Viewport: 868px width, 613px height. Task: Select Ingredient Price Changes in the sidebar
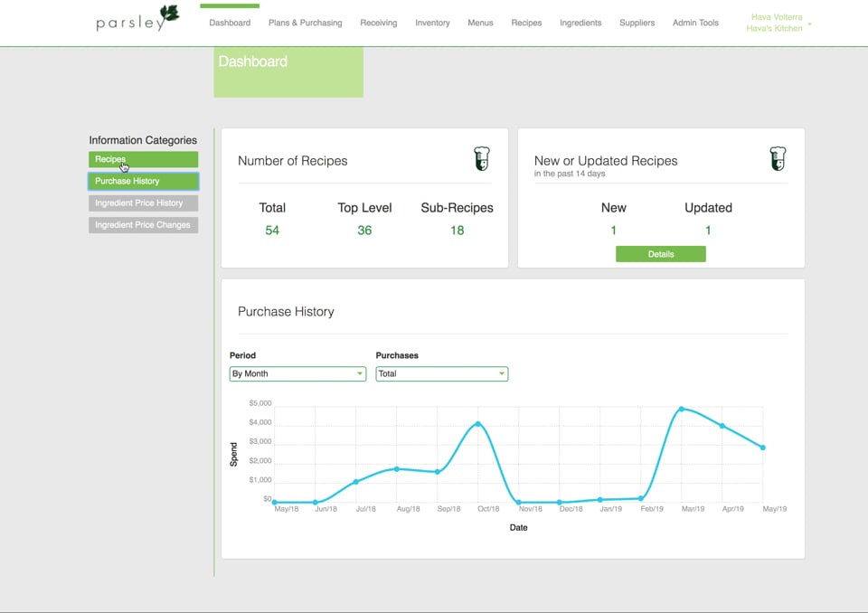click(143, 224)
